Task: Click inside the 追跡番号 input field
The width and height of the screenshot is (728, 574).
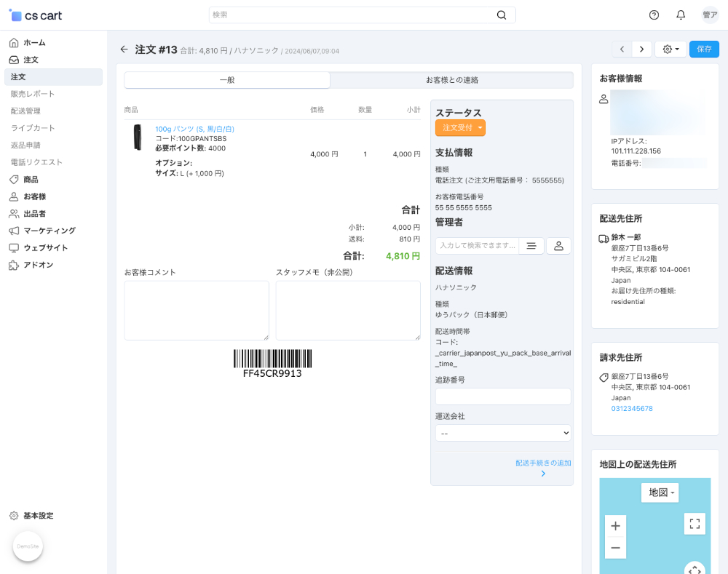Action: (502, 396)
